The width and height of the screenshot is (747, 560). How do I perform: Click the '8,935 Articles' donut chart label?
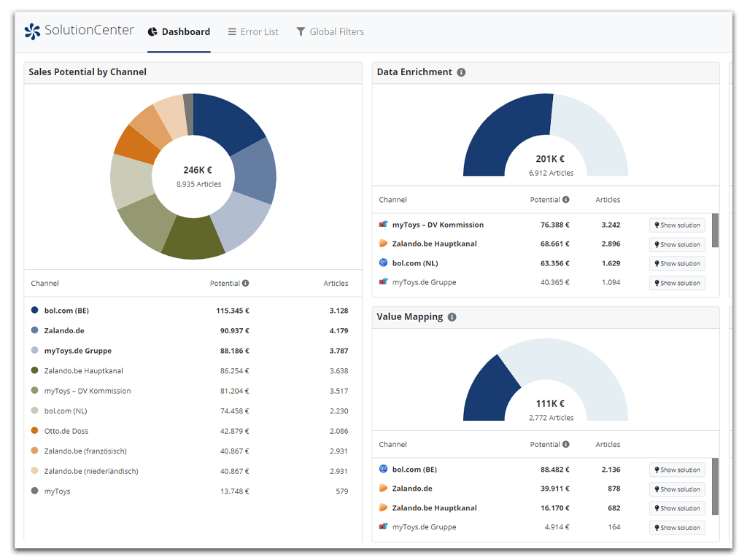tap(198, 184)
